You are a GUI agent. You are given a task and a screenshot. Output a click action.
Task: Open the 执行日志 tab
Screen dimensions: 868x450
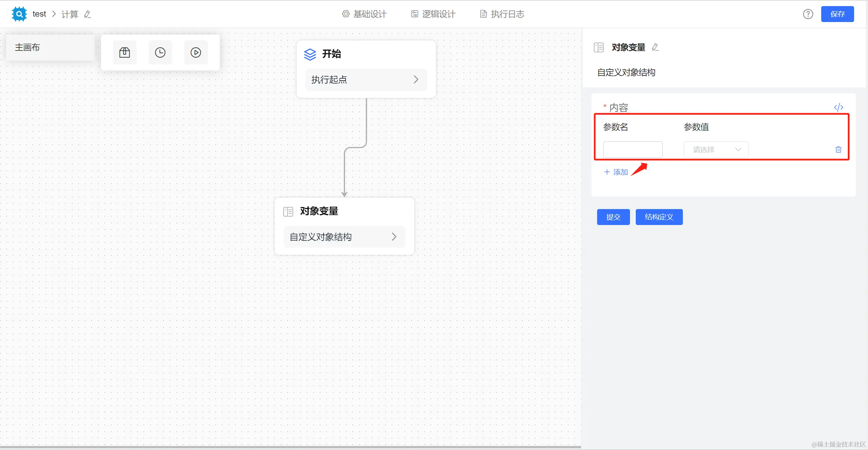tap(502, 14)
